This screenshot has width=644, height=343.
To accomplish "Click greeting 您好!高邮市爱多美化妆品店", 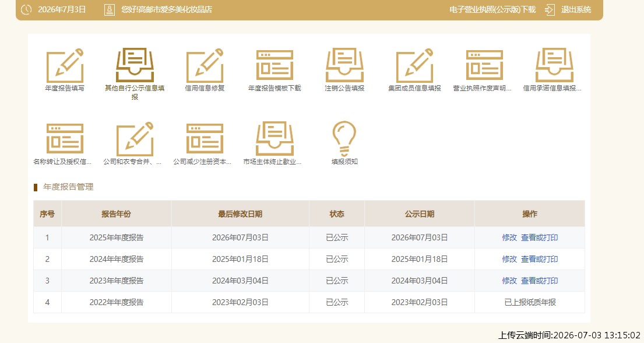I will [x=167, y=9].
